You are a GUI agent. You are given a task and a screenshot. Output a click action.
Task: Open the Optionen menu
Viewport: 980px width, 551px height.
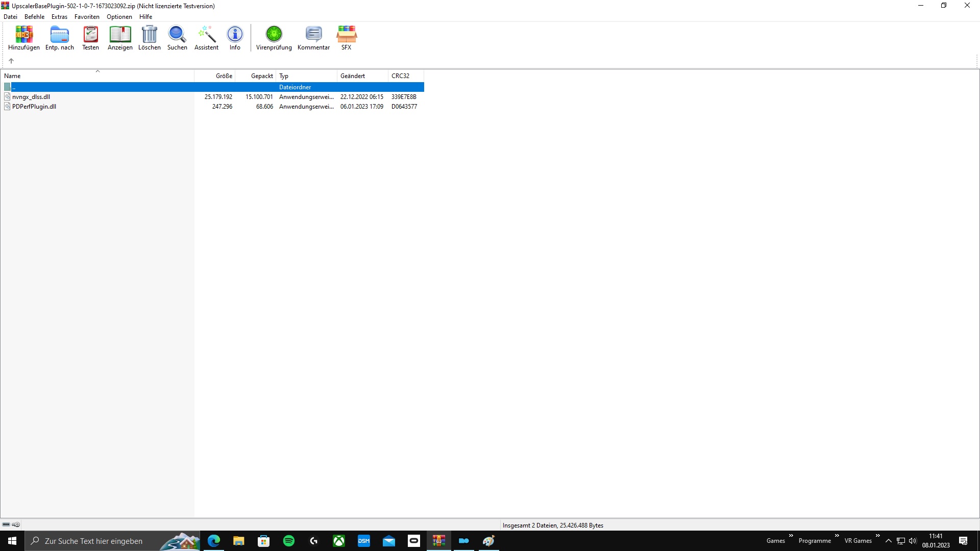(x=119, y=17)
